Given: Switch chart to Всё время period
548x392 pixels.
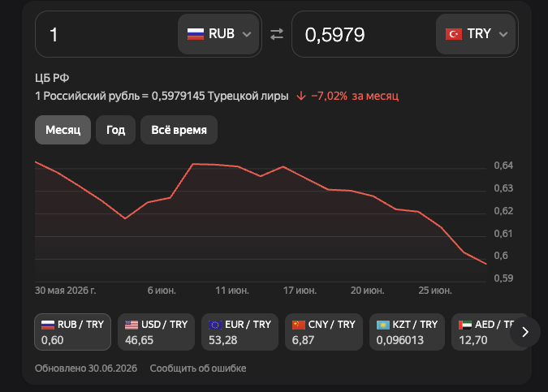Looking at the screenshot, I should pos(179,130).
